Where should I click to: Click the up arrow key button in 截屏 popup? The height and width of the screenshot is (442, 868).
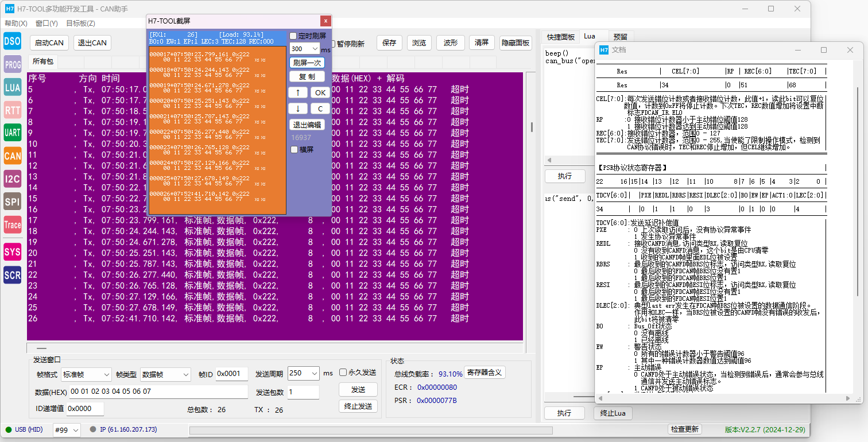pyautogui.click(x=298, y=92)
